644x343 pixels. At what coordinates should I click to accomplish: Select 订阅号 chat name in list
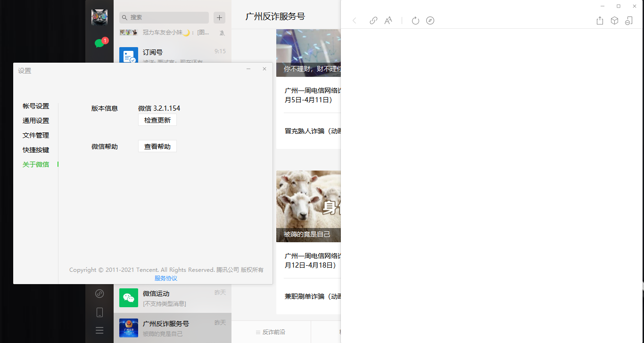[153, 52]
